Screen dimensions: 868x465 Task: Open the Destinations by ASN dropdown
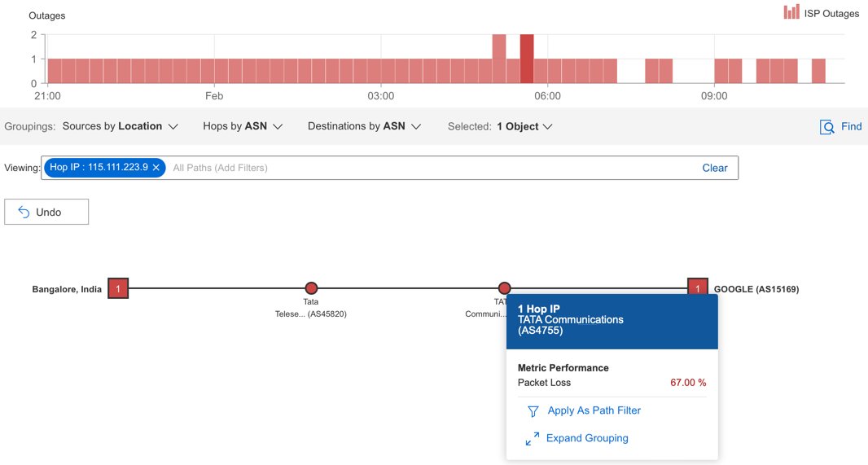click(364, 126)
